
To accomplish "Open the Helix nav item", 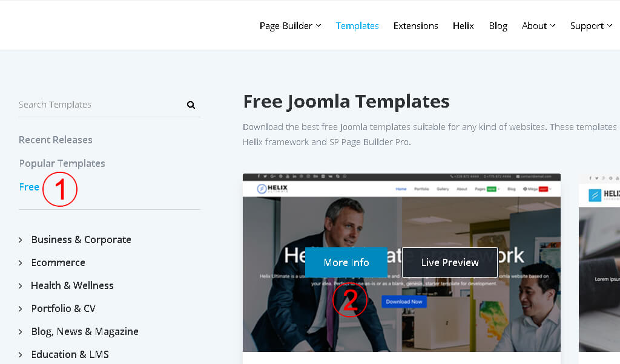I will coord(463,26).
